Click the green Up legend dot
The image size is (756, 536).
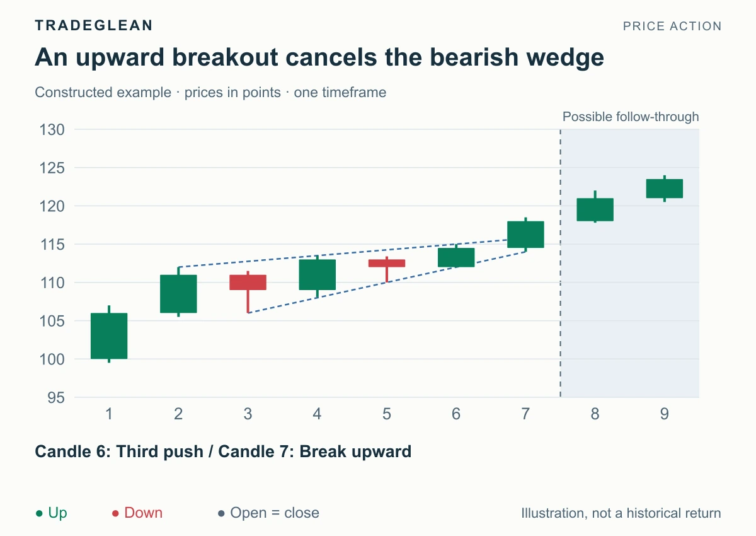40,513
